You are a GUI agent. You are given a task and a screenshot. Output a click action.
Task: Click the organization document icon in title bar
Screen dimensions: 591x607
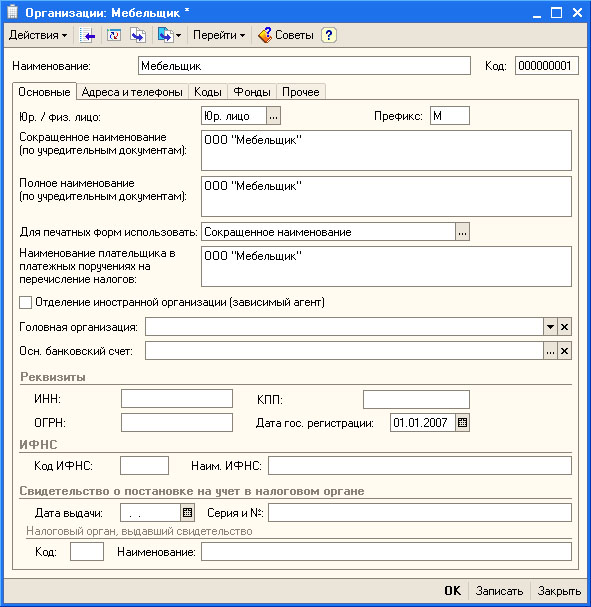pyautogui.click(x=12, y=12)
